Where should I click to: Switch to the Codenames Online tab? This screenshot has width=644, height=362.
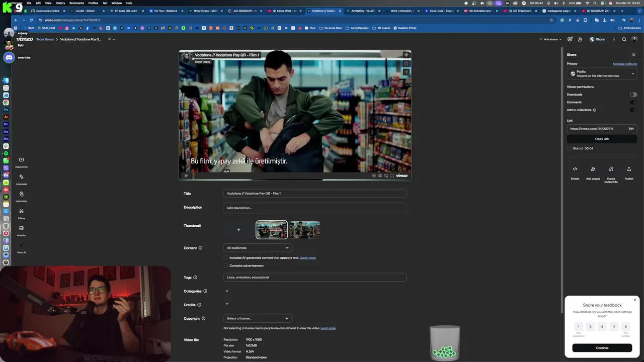[x=47, y=11]
